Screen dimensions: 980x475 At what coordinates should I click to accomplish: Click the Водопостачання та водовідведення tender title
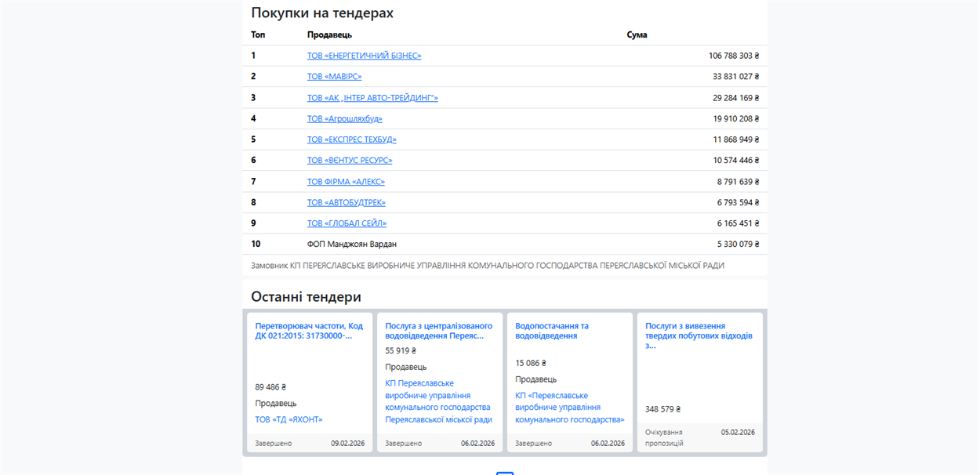[x=552, y=331]
